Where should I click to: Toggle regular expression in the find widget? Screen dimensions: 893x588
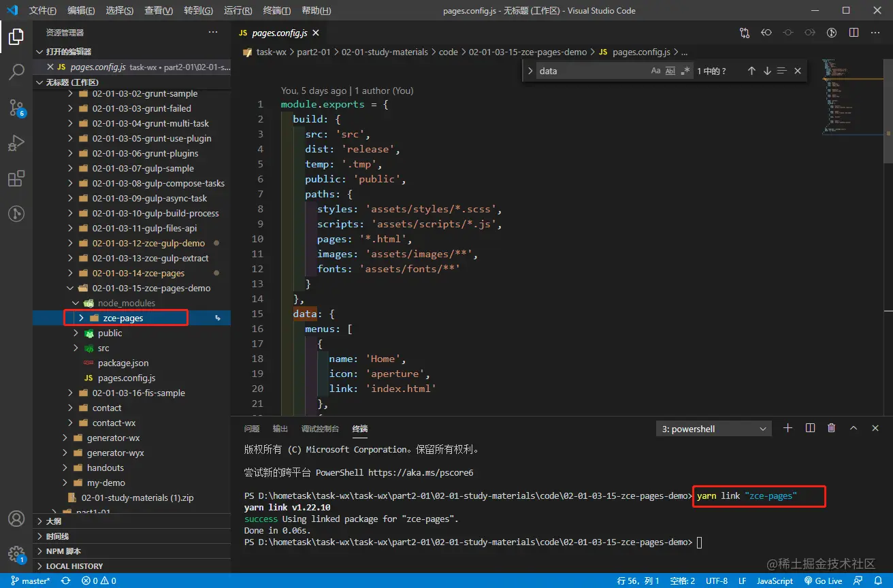click(685, 71)
